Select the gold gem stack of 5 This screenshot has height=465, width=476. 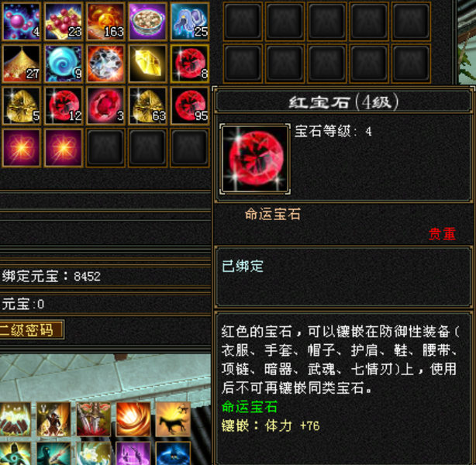click(21, 105)
